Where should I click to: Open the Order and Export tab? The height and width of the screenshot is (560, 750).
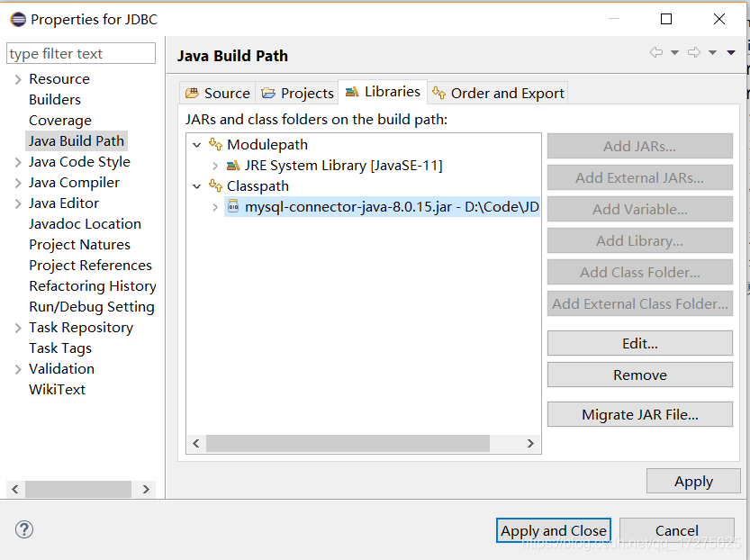498,93
